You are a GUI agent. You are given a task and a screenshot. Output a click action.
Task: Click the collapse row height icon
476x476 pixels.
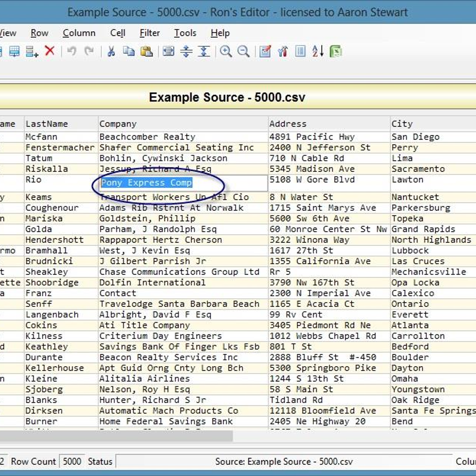pyautogui.click(x=204, y=51)
